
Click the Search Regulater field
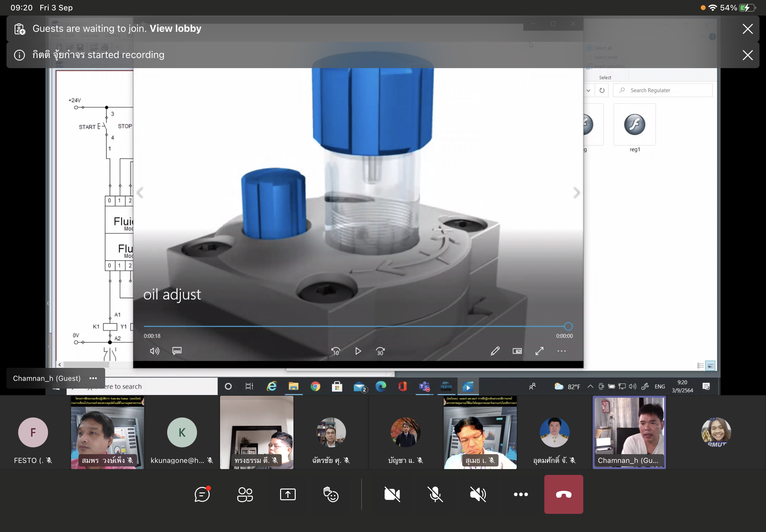tap(662, 90)
